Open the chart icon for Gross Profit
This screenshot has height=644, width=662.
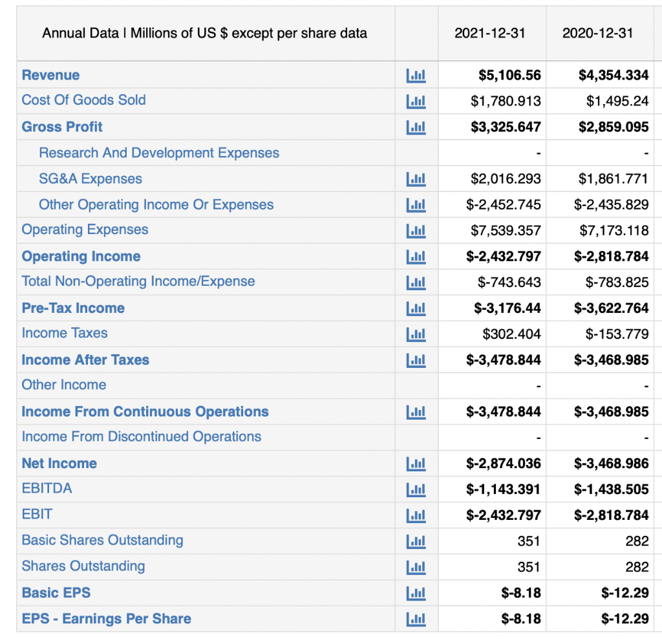click(x=416, y=127)
